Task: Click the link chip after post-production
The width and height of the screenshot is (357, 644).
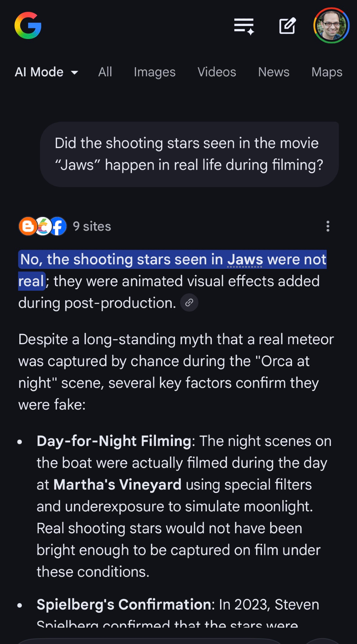Action: (189, 303)
